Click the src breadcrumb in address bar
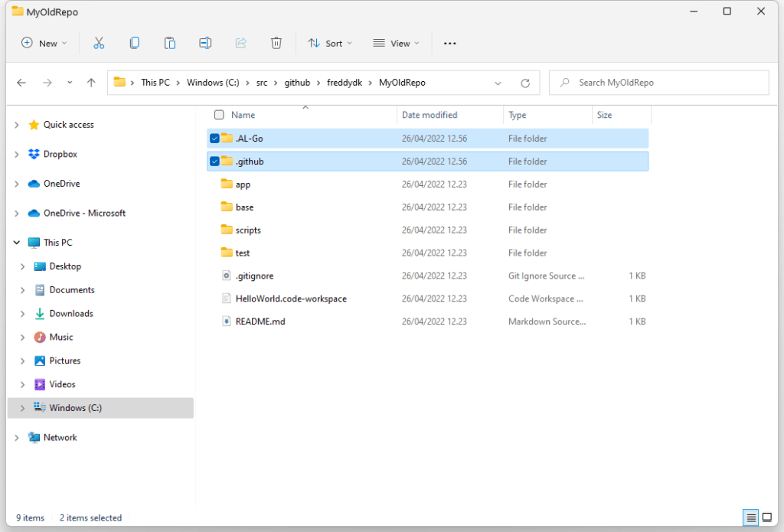This screenshot has height=532, width=784. pyautogui.click(x=262, y=83)
